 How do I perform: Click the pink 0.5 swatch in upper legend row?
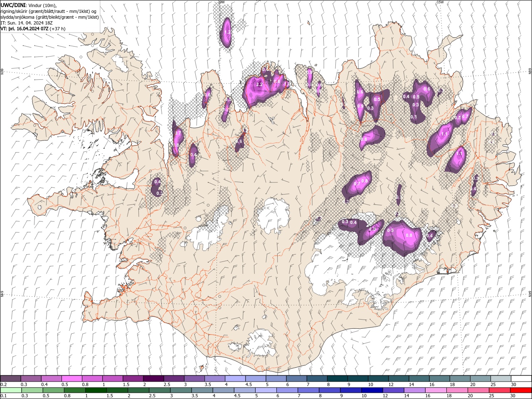(x=71, y=379)
